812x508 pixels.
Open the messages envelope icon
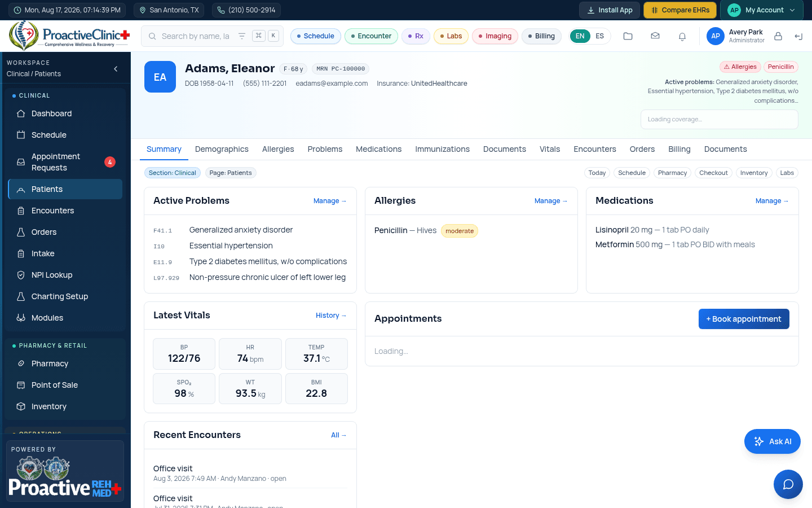pos(655,36)
